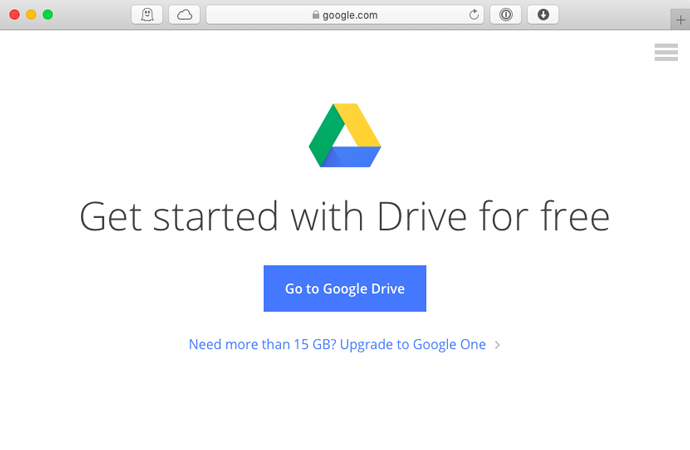Open the Upgrade to Google One link
The image size is (690, 450).
click(337, 344)
